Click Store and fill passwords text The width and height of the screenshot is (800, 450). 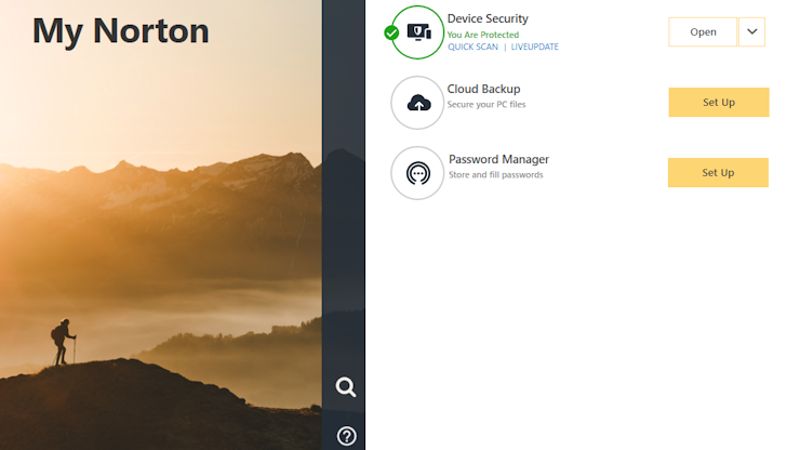tap(496, 175)
